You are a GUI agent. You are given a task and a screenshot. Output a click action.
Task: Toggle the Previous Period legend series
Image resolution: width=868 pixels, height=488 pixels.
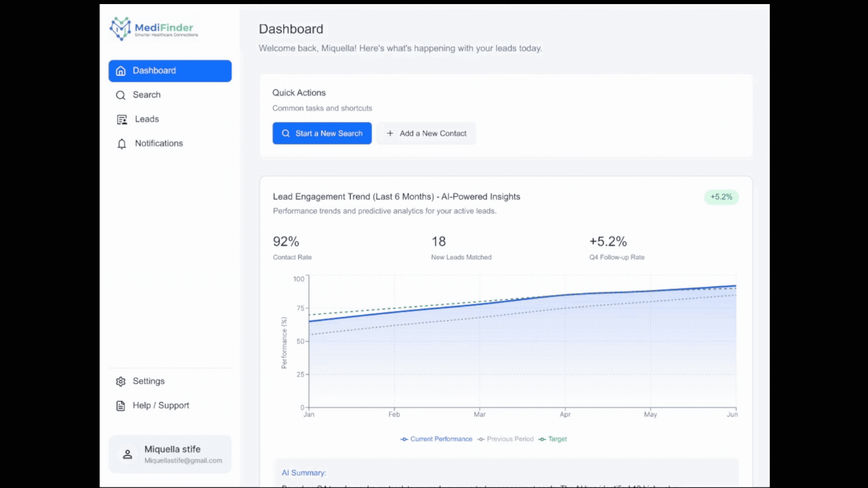505,439
